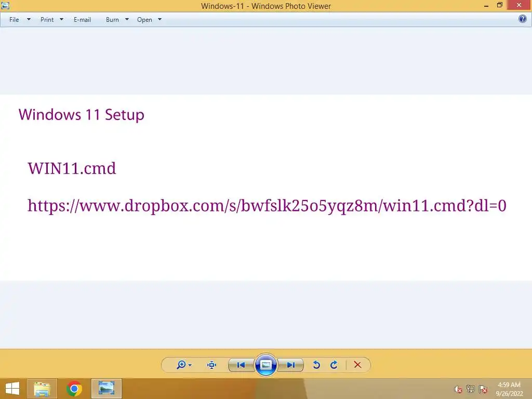Screen dimensions: 532x399
Task: Go to the next photo
Action: point(291,365)
